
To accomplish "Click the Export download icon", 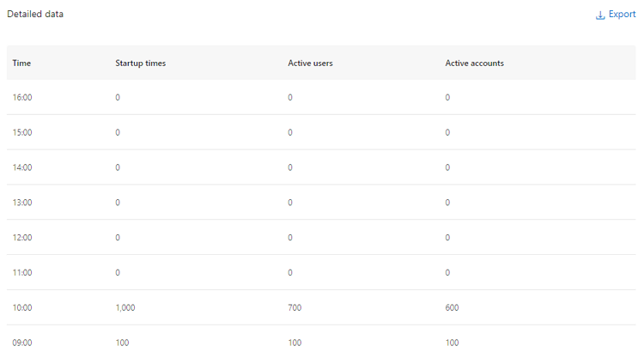I will click(x=600, y=15).
